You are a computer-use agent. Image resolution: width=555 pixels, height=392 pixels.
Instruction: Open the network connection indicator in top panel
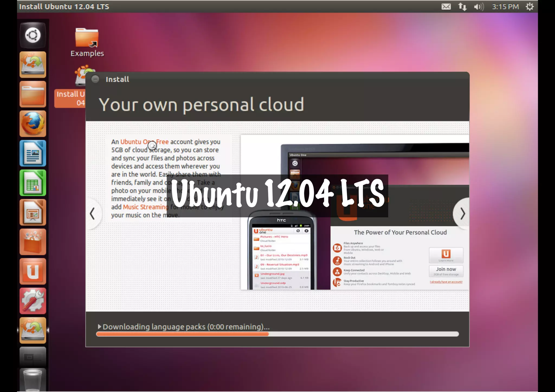(x=462, y=6)
